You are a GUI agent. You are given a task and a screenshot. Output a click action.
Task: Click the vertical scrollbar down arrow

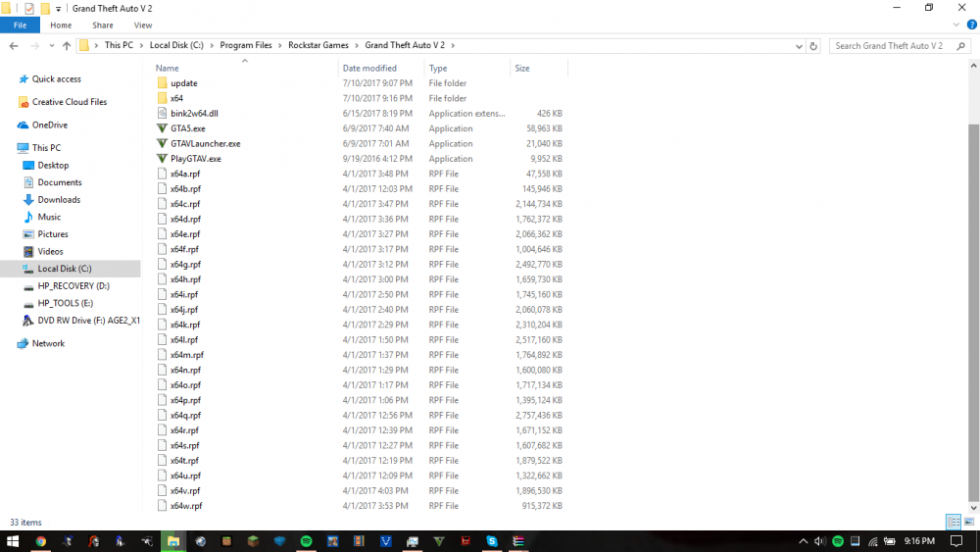pos(974,508)
